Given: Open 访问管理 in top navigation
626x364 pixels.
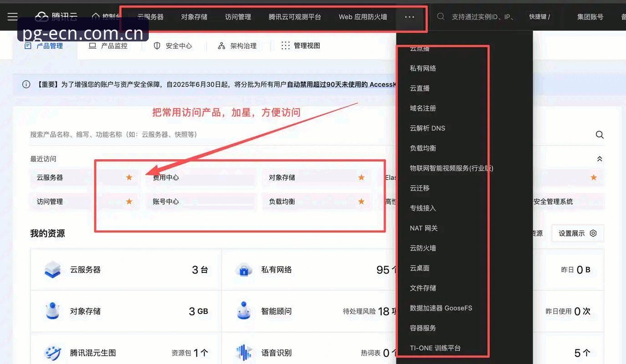Looking at the screenshot, I should [x=238, y=17].
